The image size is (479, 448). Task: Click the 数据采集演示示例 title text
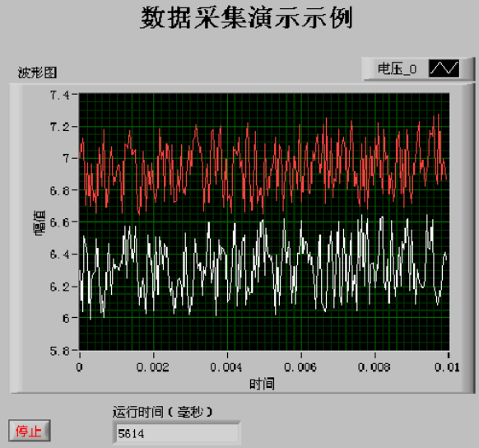(x=247, y=18)
